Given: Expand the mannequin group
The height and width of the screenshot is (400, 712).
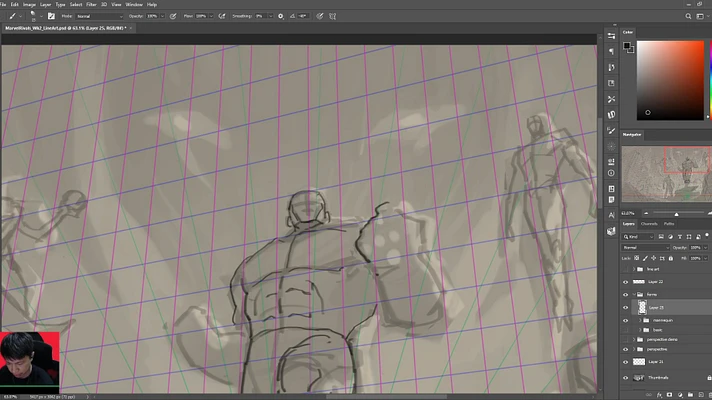Looking at the screenshot, I should click(x=640, y=321).
